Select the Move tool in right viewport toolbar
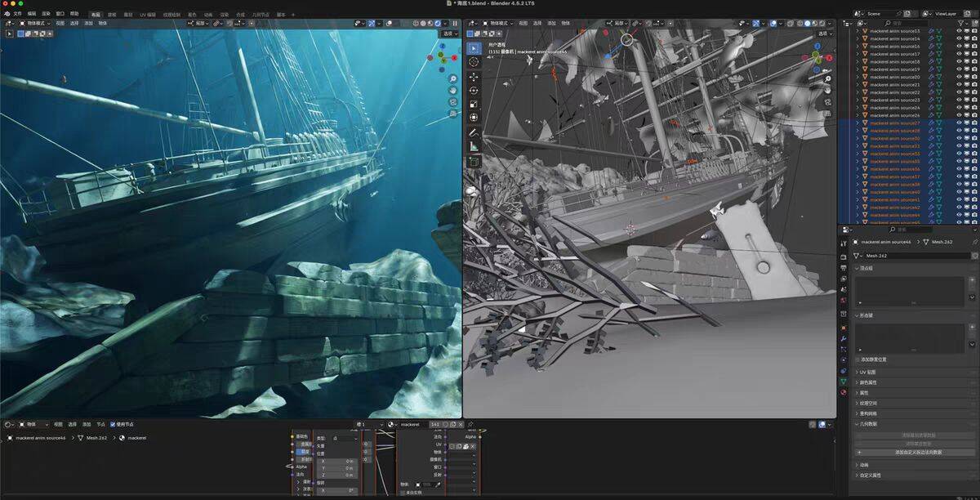This screenshot has height=500, width=980. [474, 76]
